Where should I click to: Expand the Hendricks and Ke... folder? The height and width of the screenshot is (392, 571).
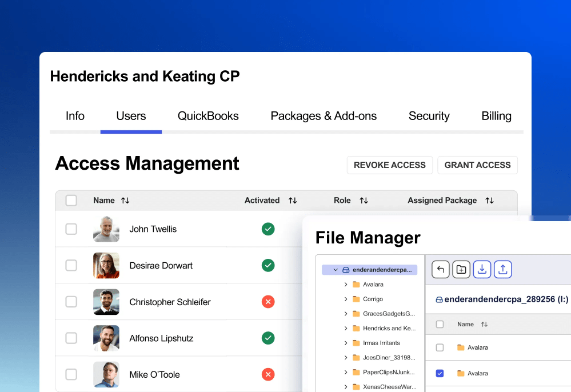click(x=346, y=328)
